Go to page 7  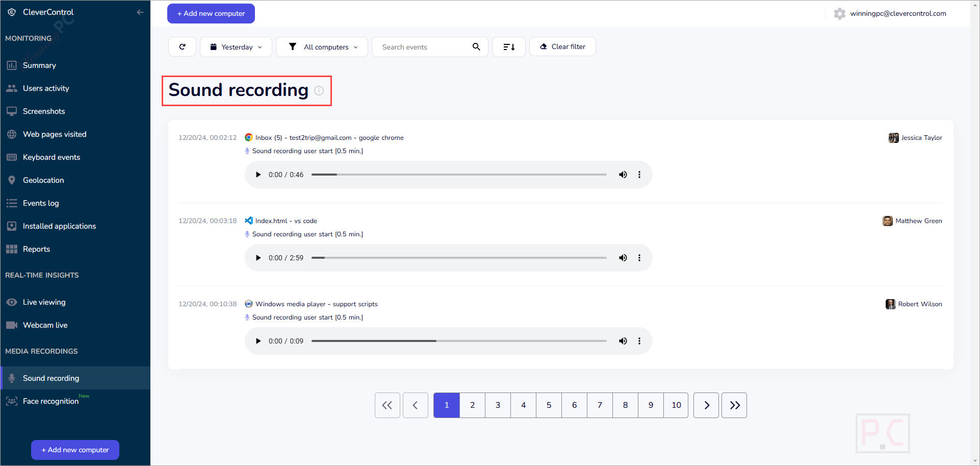[600, 405]
